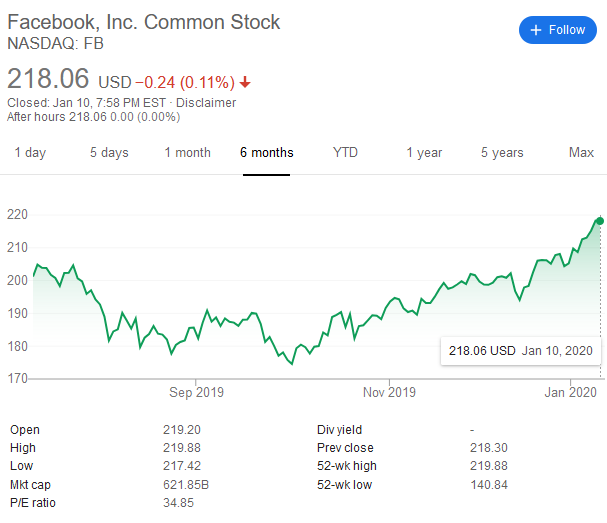Image resolution: width=607 pixels, height=523 pixels.
Task: Click the red down arrow icon
Action: (x=245, y=82)
